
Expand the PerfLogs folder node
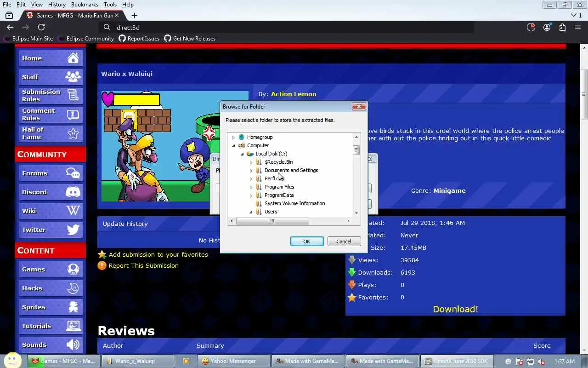coord(251,178)
